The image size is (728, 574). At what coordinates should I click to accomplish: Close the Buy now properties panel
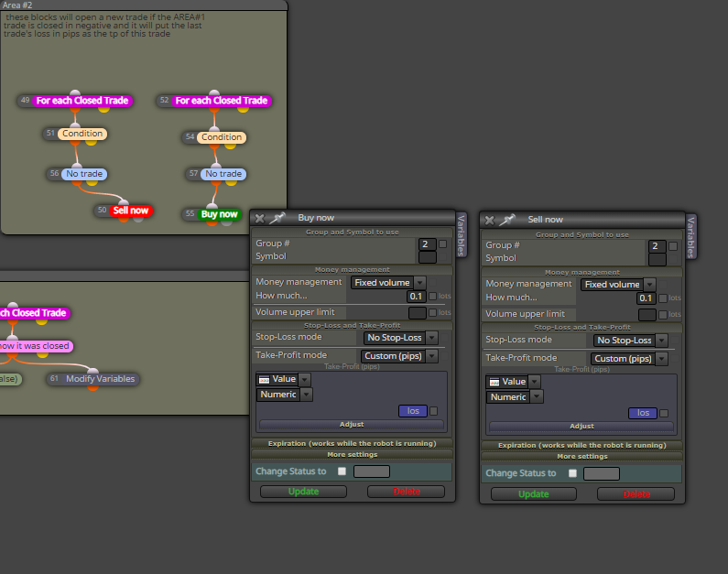[259, 218]
